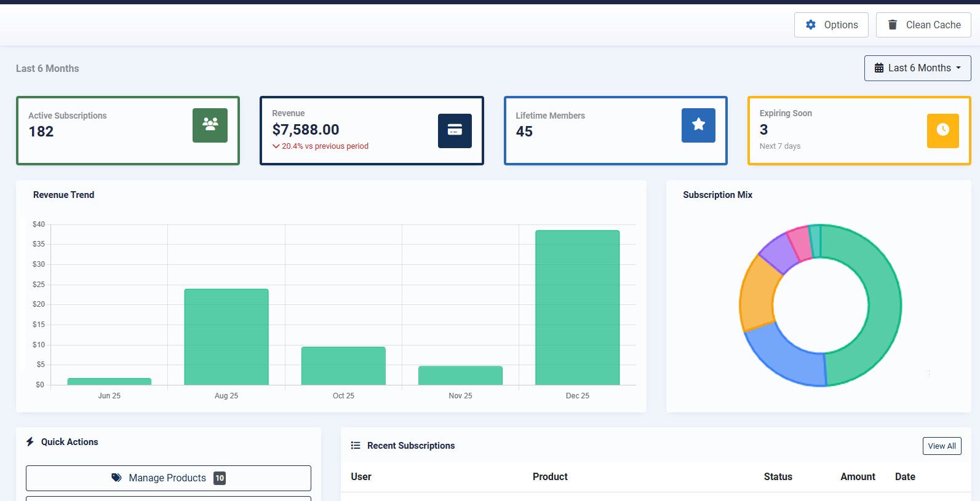
Task: Click the Revenue credit card icon
Action: (455, 130)
